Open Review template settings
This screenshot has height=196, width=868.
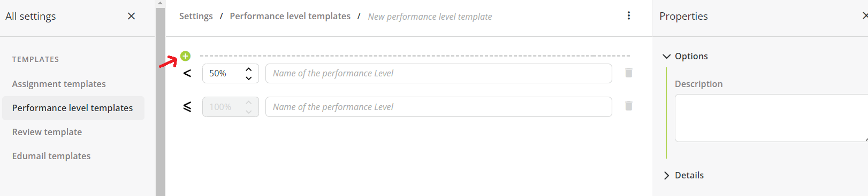click(x=47, y=132)
